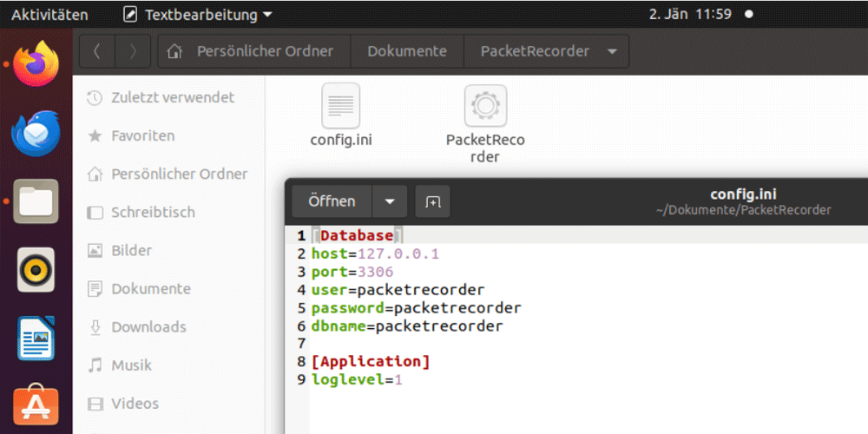Viewport: 868px width, 434px height.
Task: Create new document tab in editor
Action: click(432, 201)
